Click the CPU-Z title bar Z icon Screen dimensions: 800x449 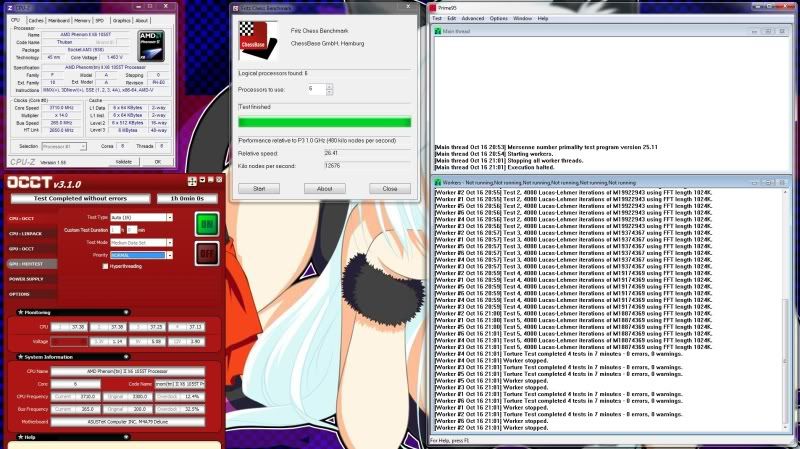pyautogui.click(x=10, y=8)
